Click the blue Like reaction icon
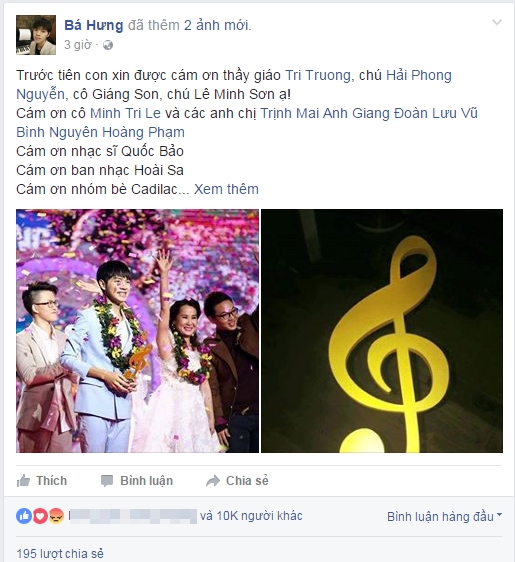 [24, 516]
